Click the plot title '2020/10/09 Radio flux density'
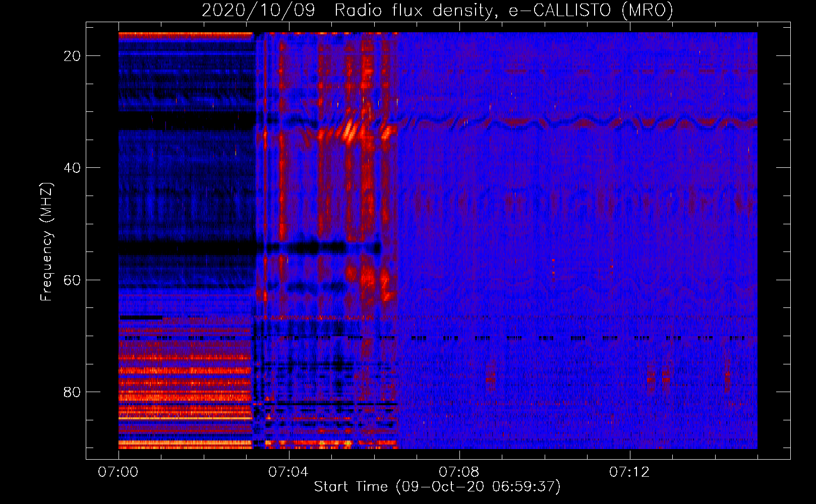The width and height of the screenshot is (816, 504). click(437, 10)
